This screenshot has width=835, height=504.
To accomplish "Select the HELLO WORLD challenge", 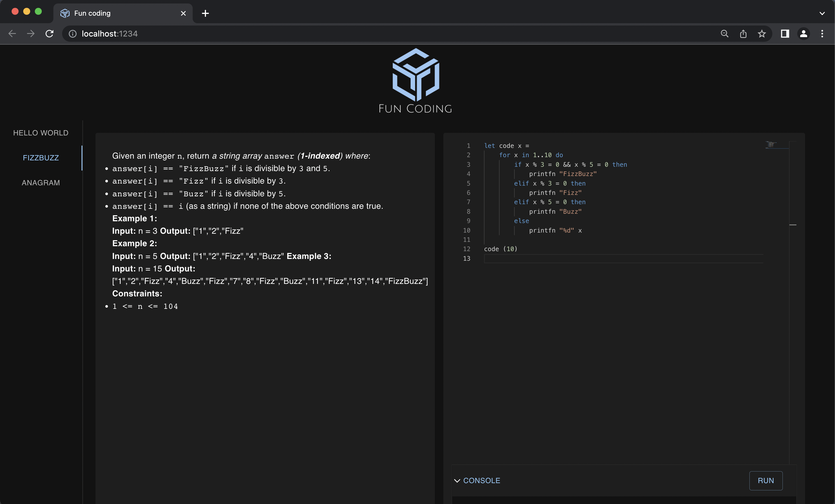I will click(x=41, y=133).
